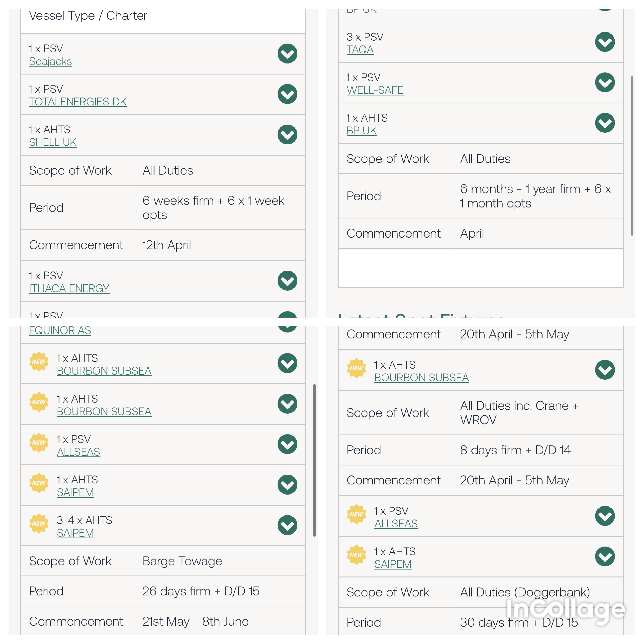Screen dimensions: 644x644
Task: Select '3-4 x AHTS' vessel type text
Action: pyautogui.click(x=84, y=520)
